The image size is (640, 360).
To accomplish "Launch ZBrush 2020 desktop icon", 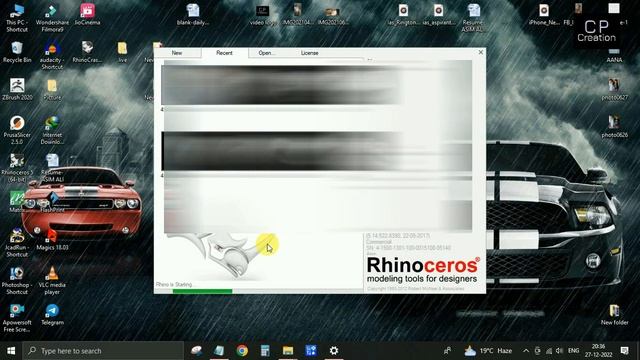I will point(17,90).
